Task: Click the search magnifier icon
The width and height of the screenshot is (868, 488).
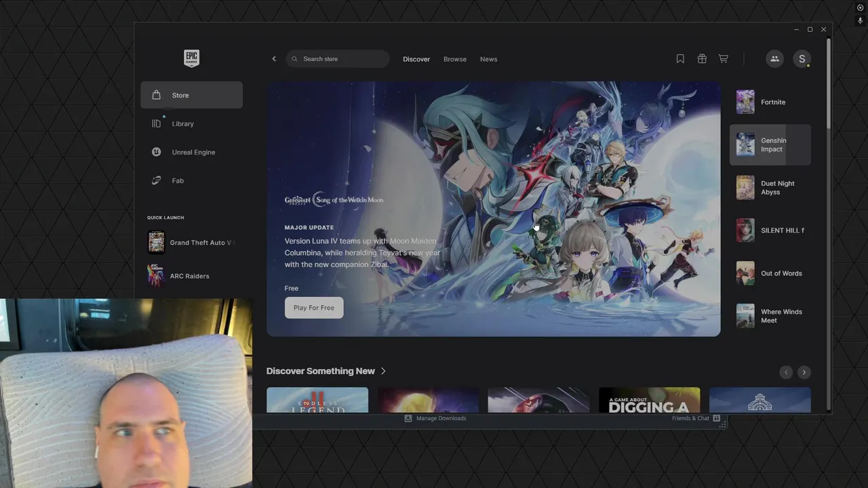Action: coord(294,59)
